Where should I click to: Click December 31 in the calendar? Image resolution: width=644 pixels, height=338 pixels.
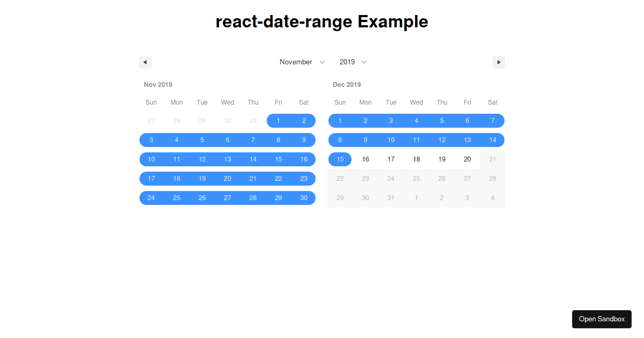coord(391,197)
